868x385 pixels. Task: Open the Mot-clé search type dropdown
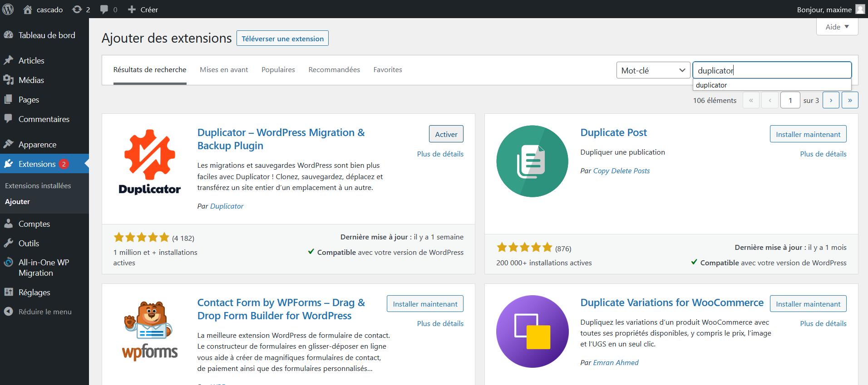click(653, 70)
